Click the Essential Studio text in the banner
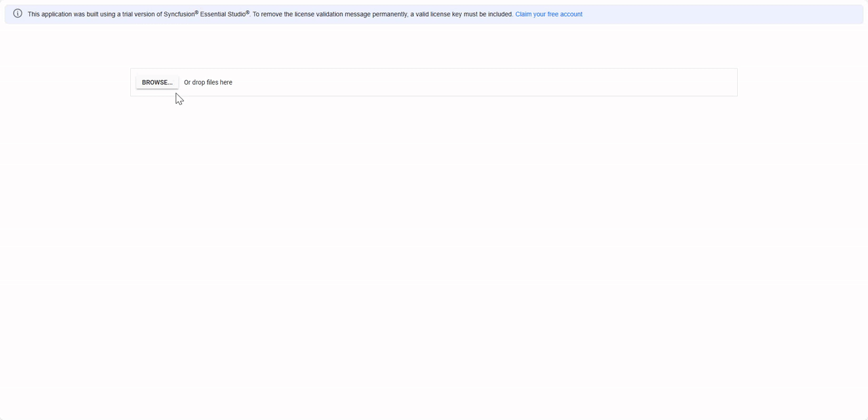Image resolution: width=868 pixels, height=420 pixels. click(x=224, y=14)
